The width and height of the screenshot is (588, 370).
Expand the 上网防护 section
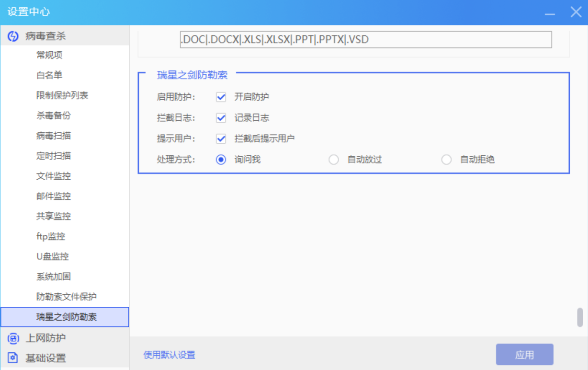coord(45,338)
